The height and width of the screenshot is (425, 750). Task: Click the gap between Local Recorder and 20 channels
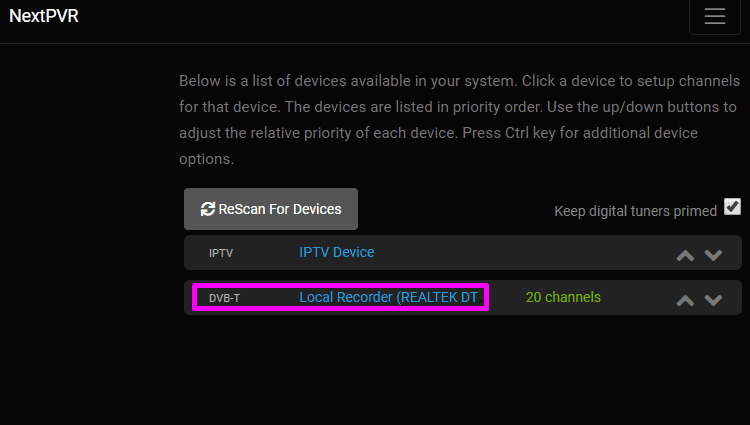[x=507, y=297]
